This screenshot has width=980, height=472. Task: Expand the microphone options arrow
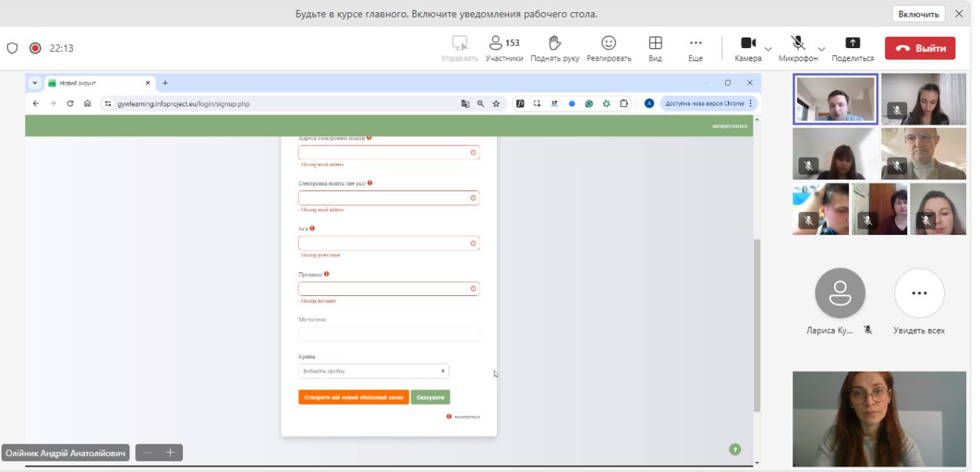(822, 48)
